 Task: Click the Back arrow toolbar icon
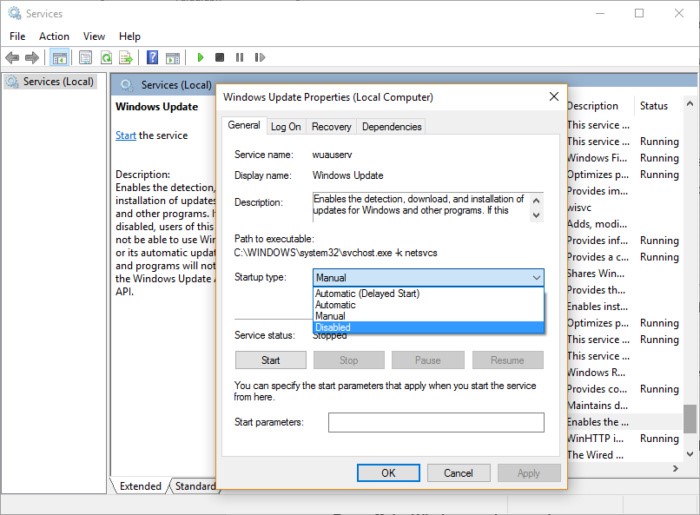pos(12,58)
